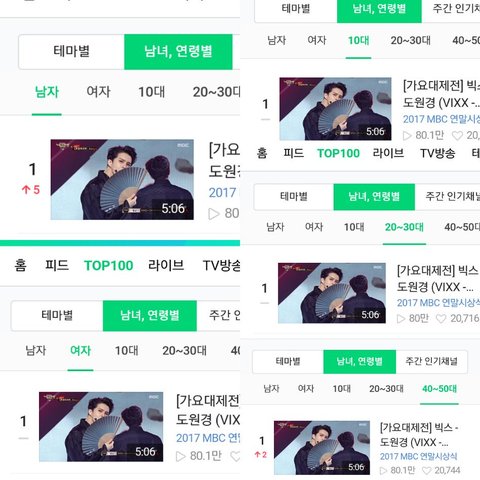Click play-count icon beside 80.1만 under selected 40~50대 tab
This screenshot has width=480, height=480.
384,470
